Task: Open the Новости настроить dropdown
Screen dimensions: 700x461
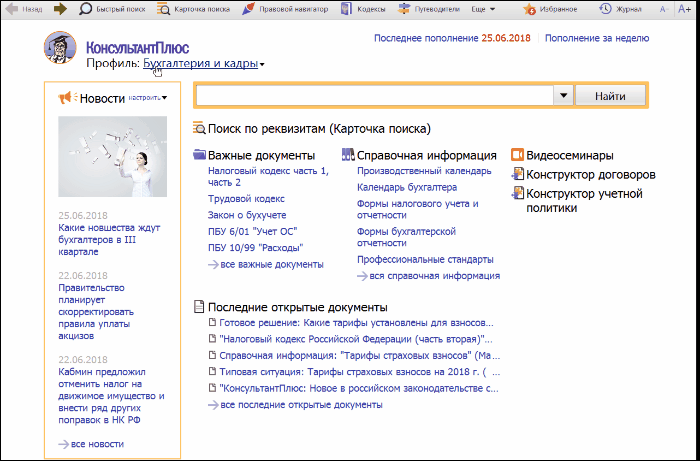Action: tap(148, 97)
